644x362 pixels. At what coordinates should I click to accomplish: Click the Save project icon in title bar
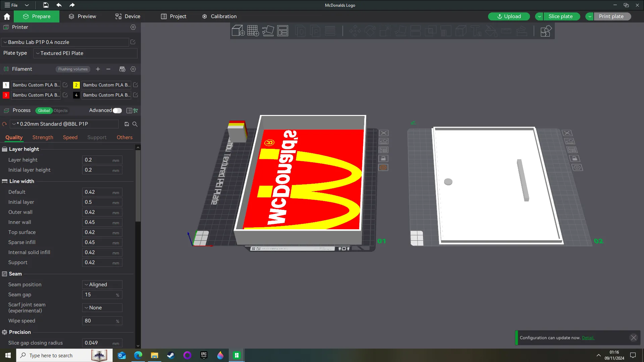coord(46,5)
